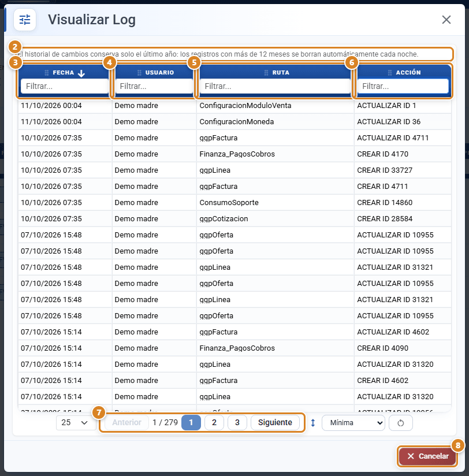Click the ConsumoSoporte route cell
Image resolution: width=469 pixels, height=476 pixels.
coord(276,203)
